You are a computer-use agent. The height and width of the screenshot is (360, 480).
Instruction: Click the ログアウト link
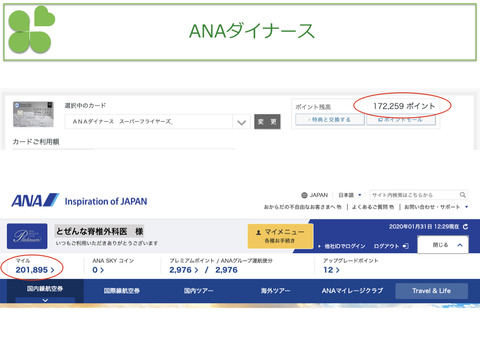pyautogui.click(x=391, y=246)
